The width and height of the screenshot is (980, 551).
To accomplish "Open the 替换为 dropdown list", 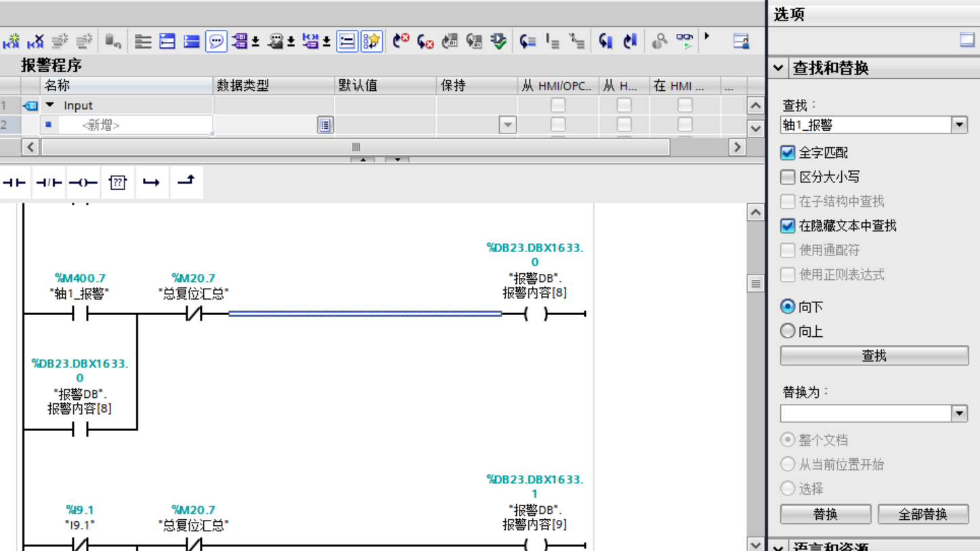I will coord(959,413).
